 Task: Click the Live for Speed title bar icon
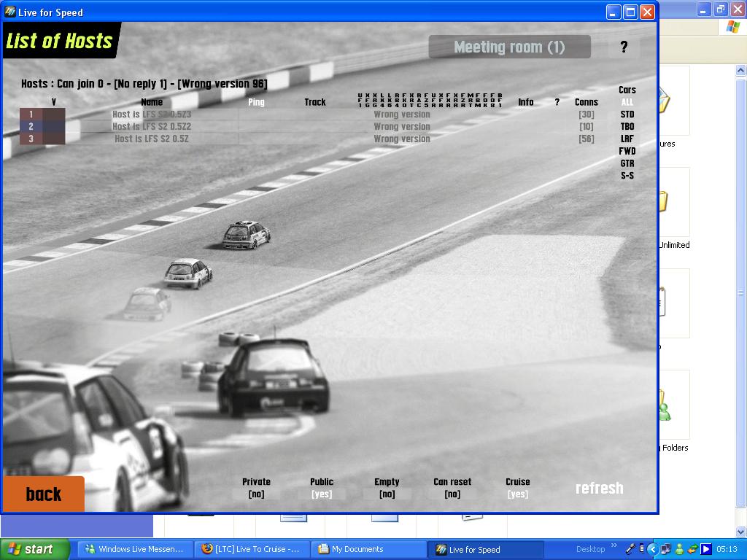point(9,12)
